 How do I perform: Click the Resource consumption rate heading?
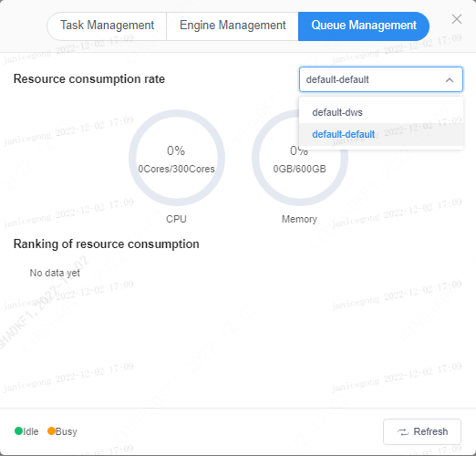89,79
